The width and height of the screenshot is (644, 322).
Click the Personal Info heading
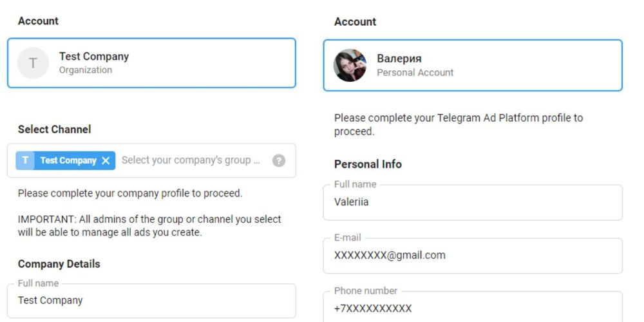pos(368,164)
